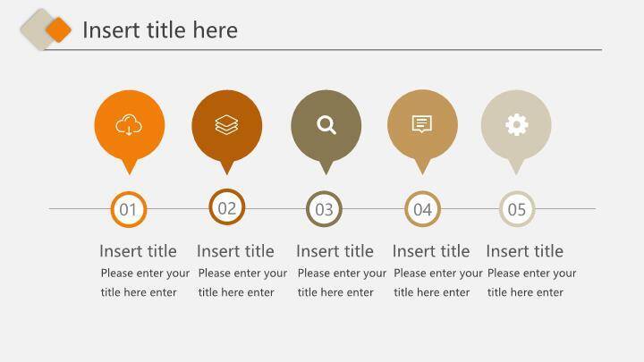Image resolution: width=644 pixels, height=362 pixels.
Task: Click 'Insert title' under marker 02
Action: [235, 251]
